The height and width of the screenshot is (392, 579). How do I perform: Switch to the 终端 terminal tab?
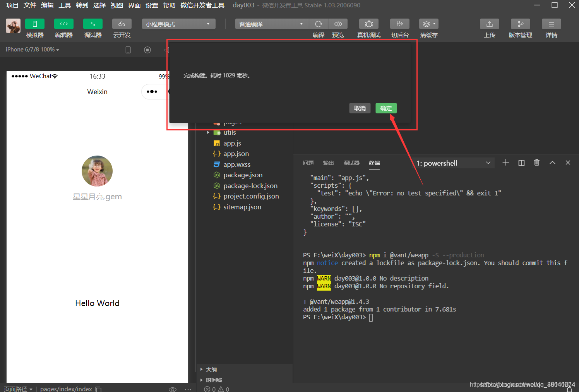374,163
